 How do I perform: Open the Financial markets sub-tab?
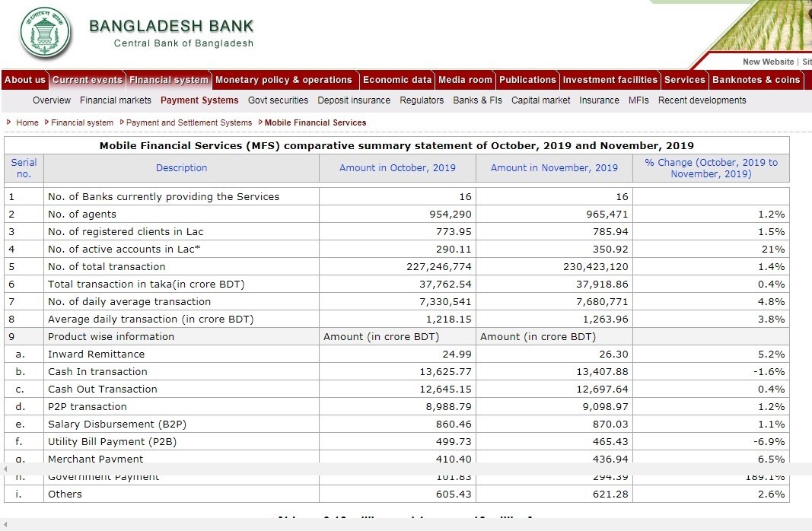tap(115, 100)
